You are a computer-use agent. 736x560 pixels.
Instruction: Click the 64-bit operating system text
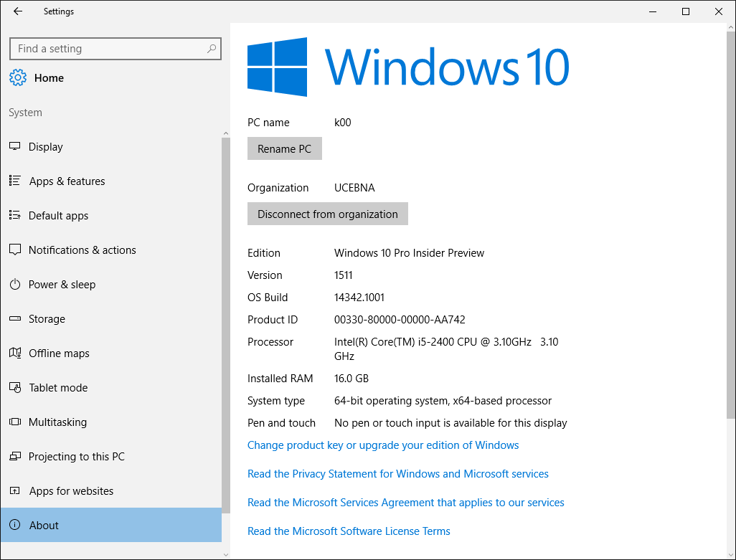pyautogui.click(x=443, y=401)
